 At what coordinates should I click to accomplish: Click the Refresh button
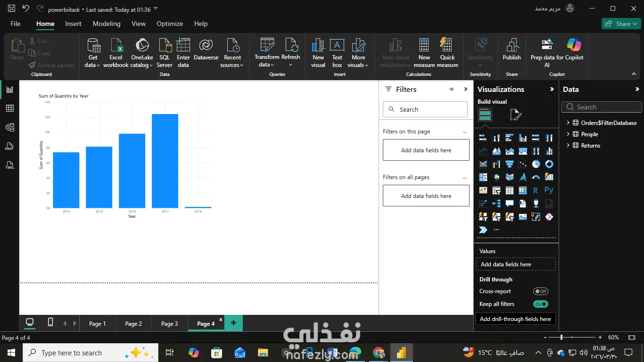coord(291,53)
